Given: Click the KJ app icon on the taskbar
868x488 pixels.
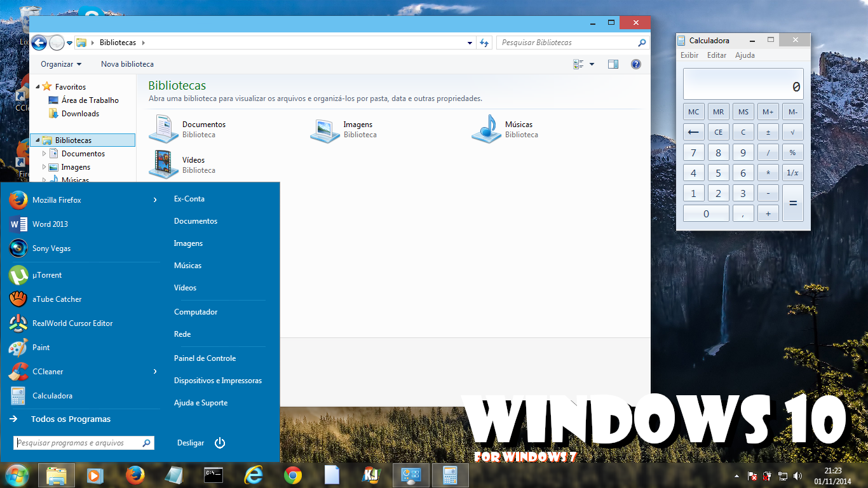Looking at the screenshot, I should pos(371,475).
